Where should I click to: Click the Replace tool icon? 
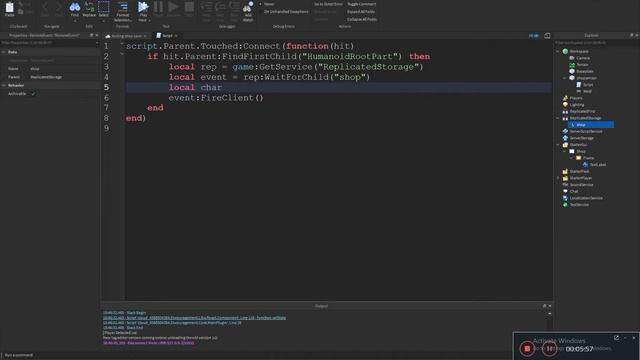click(89, 7)
